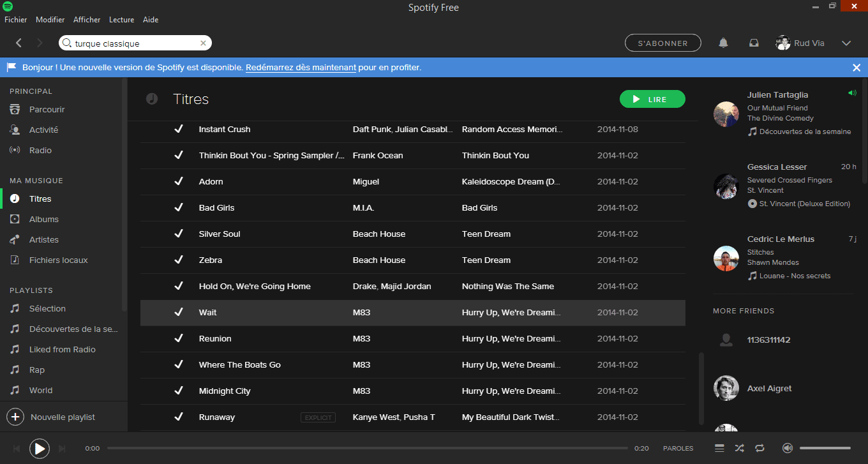The width and height of the screenshot is (868, 464).
Task: Click the green LIRE button
Action: tap(652, 99)
